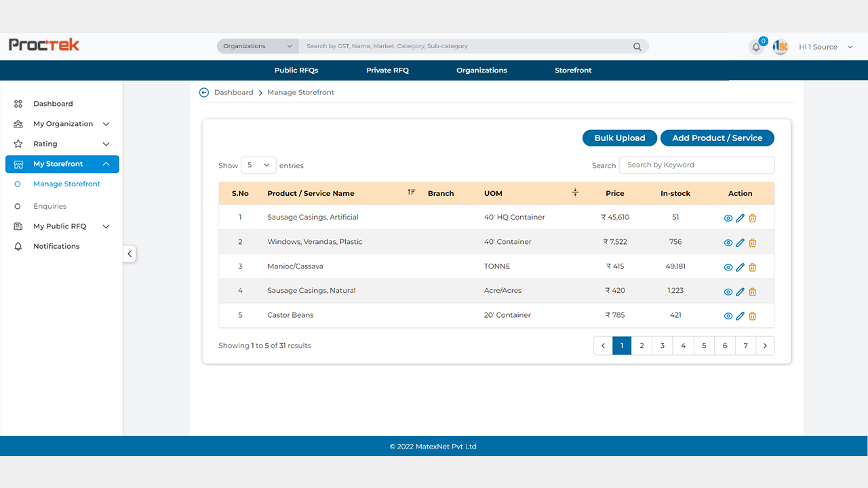Open the Show entries count dropdown
Image resolution: width=868 pixels, height=488 pixels.
[258, 165]
